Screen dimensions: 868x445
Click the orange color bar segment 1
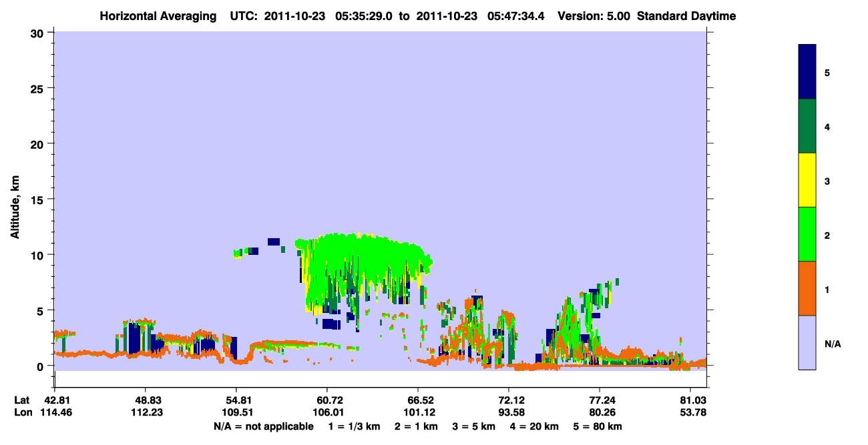pos(807,288)
